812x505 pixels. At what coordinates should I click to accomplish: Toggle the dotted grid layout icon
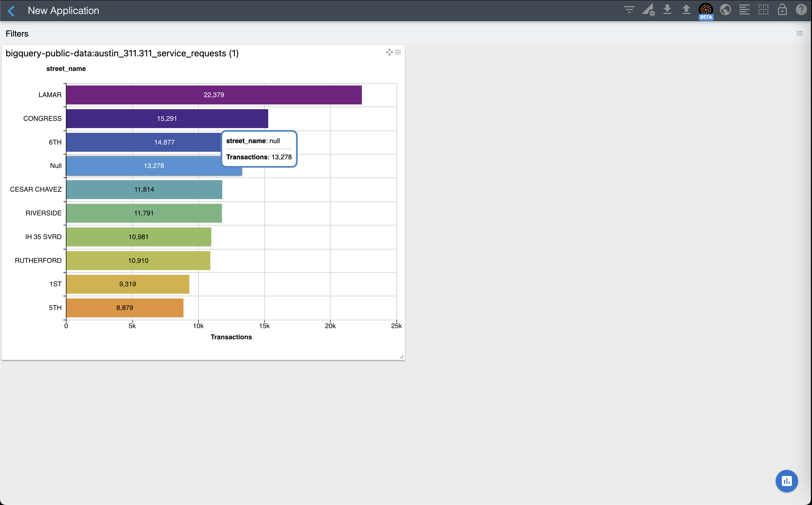[763, 10]
